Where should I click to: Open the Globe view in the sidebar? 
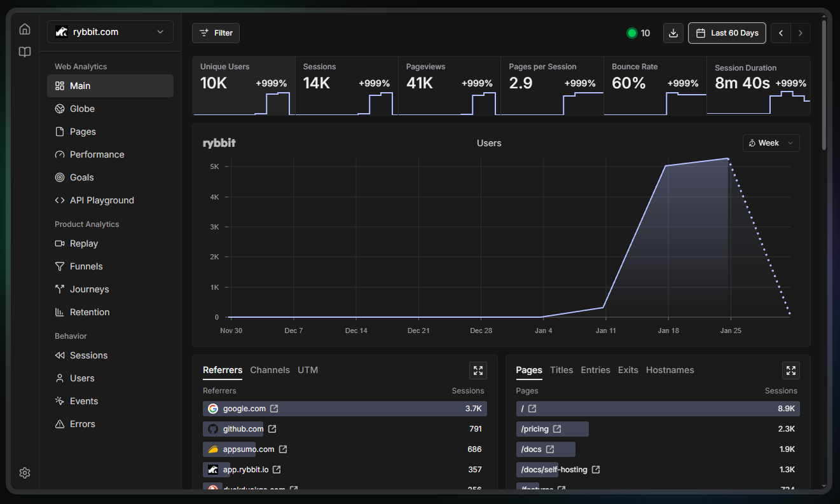[82, 109]
